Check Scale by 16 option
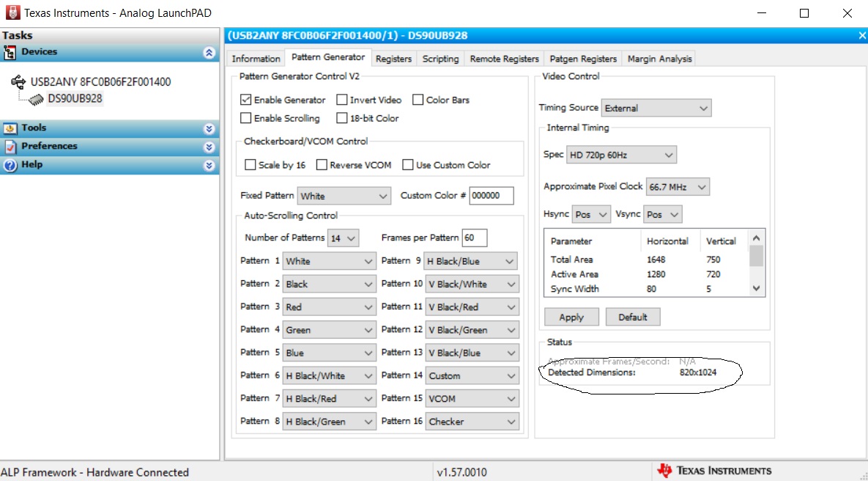The image size is (868, 481). click(x=251, y=164)
